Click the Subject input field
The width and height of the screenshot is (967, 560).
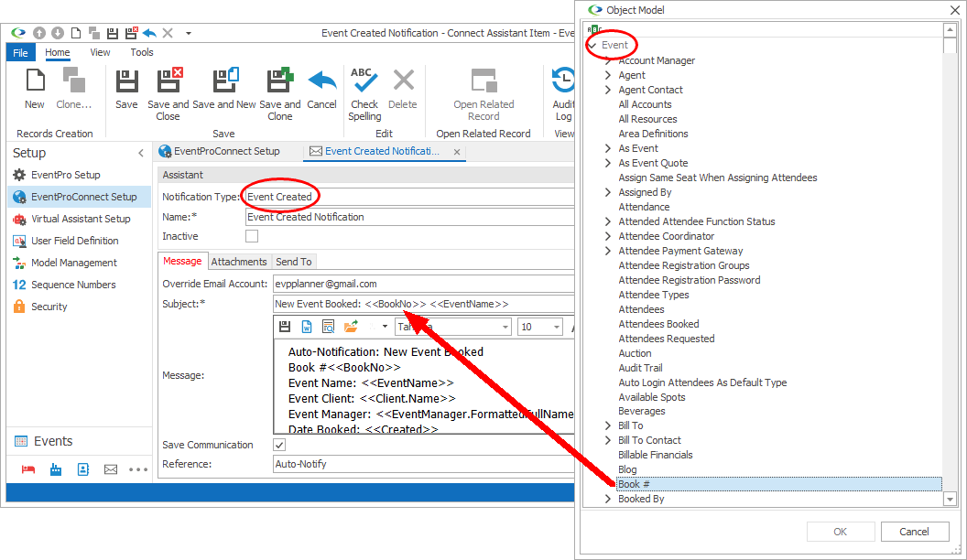(424, 304)
